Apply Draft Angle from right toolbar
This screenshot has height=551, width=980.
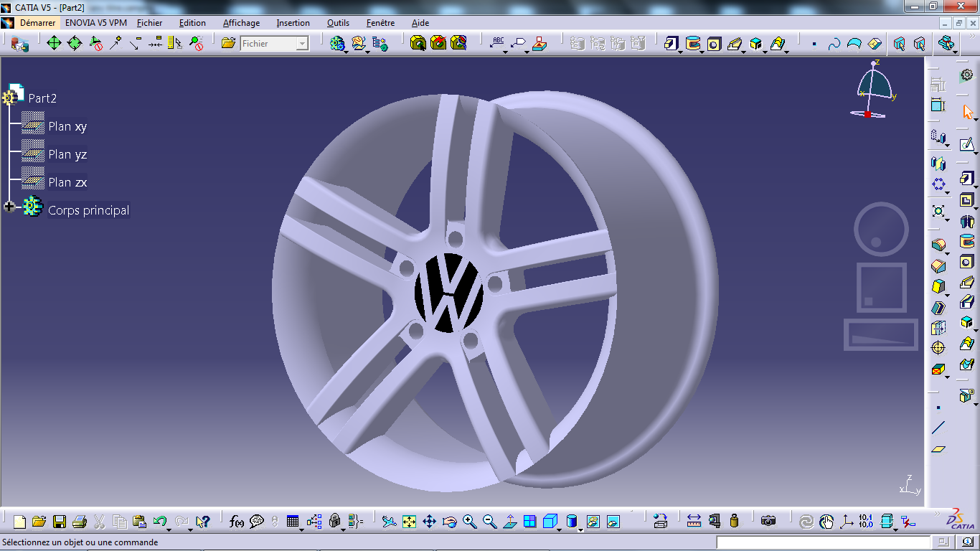[x=938, y=287]
